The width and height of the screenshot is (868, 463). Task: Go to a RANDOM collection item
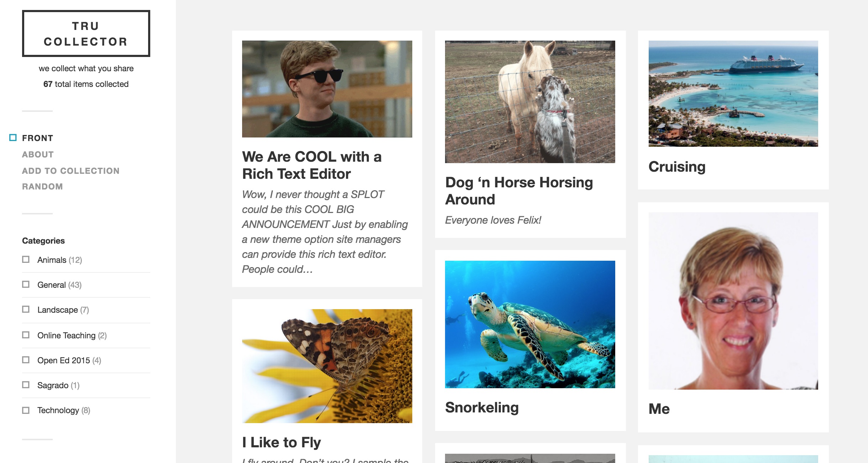(42, 187)
